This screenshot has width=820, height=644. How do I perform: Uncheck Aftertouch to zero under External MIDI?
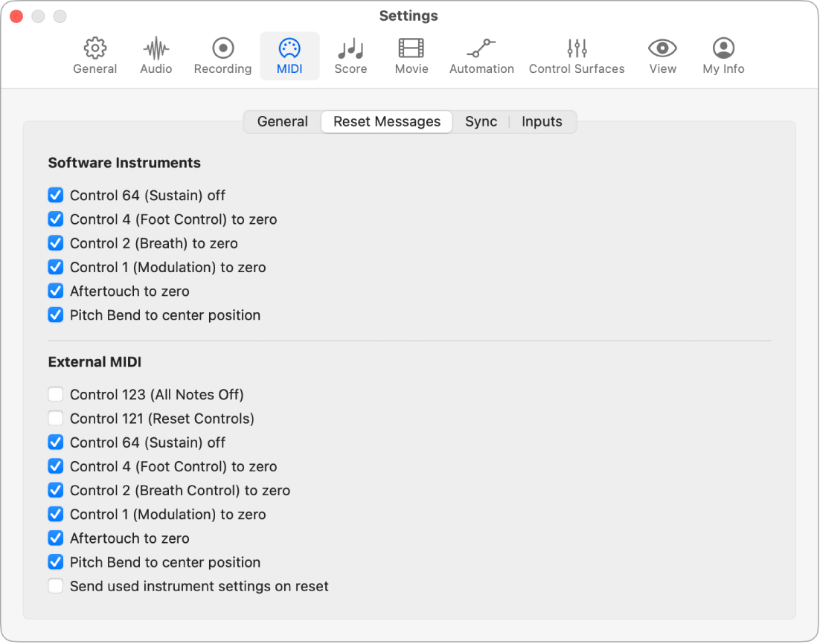point(56,538)
